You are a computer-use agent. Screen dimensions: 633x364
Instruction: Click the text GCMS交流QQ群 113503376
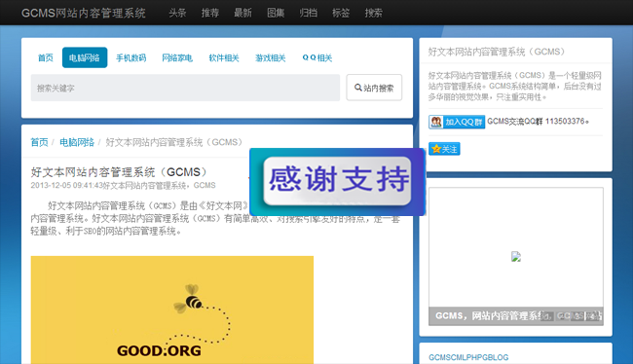[x=538, y=122]
